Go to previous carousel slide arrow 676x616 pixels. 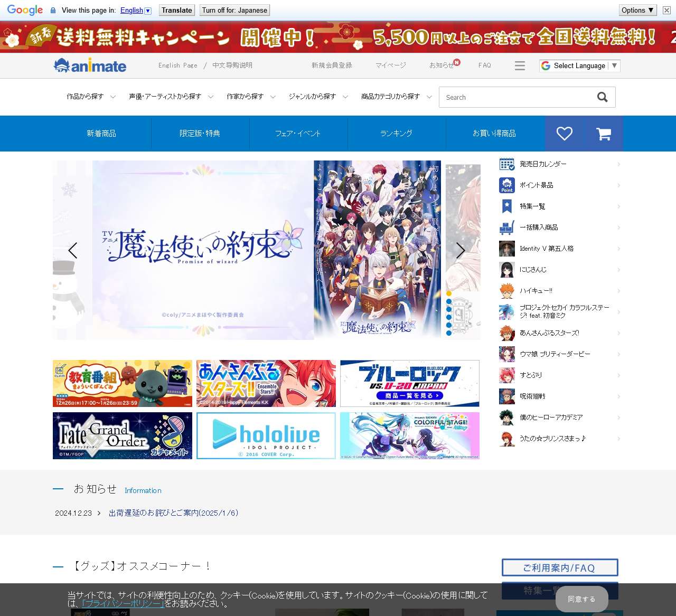point(73,250)
